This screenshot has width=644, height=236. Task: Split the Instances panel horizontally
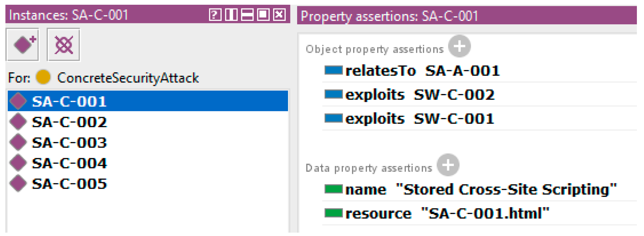[247, 15]
